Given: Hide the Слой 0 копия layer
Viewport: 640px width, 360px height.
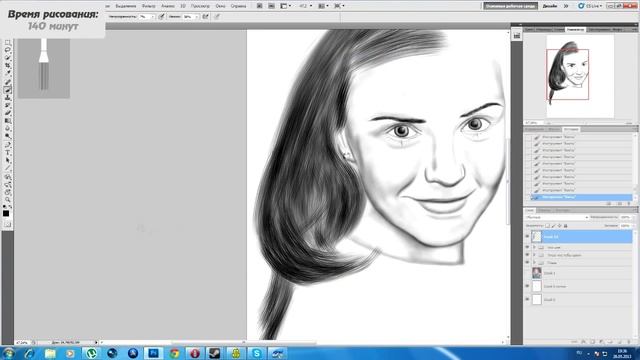Looking at the screenshot, I should tap(527, 286).
